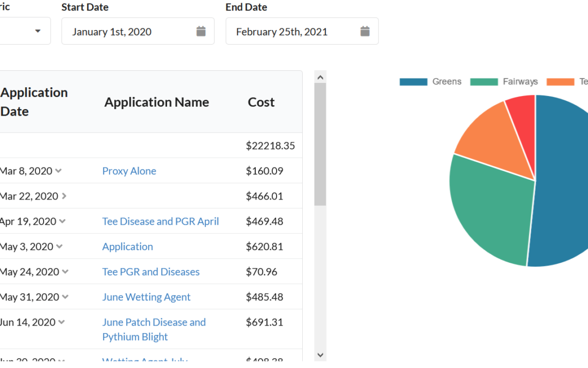
Task: Open the Proxy Alone application link
Action: 129,171
